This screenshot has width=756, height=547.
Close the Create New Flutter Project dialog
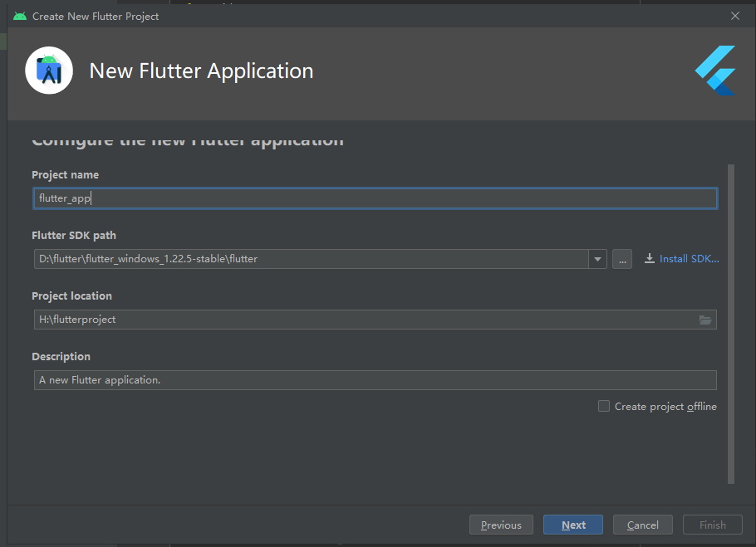734,16
